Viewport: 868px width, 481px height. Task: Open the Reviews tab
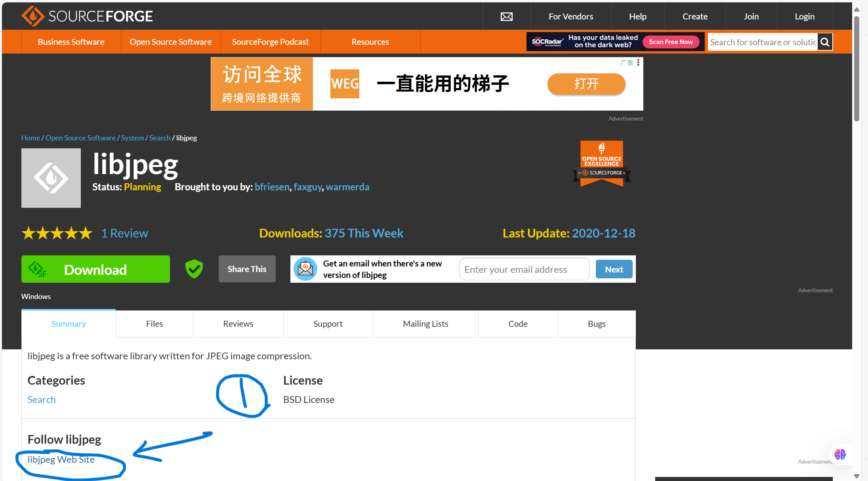238,324
